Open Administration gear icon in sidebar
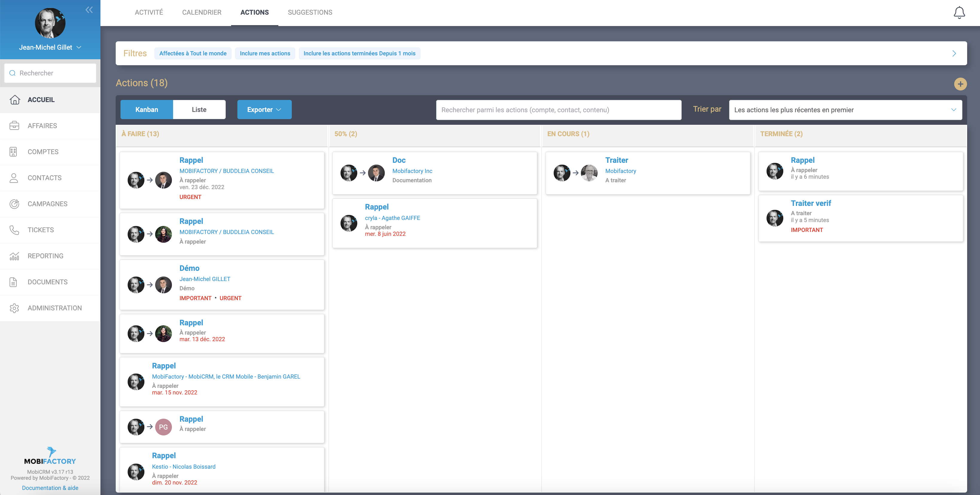The height and width of the screenshot is (495, 980). [x=14, y=308]
